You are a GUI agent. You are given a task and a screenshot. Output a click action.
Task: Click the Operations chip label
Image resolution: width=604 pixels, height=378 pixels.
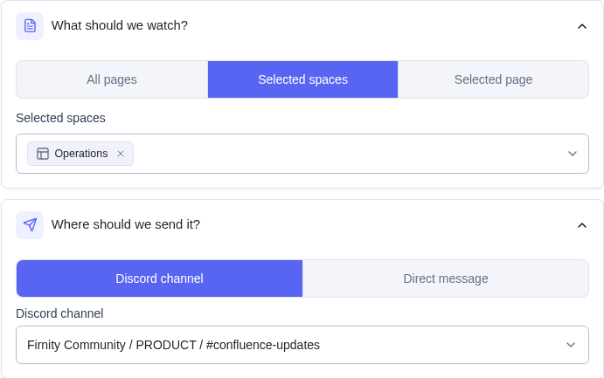coord(81,153)
